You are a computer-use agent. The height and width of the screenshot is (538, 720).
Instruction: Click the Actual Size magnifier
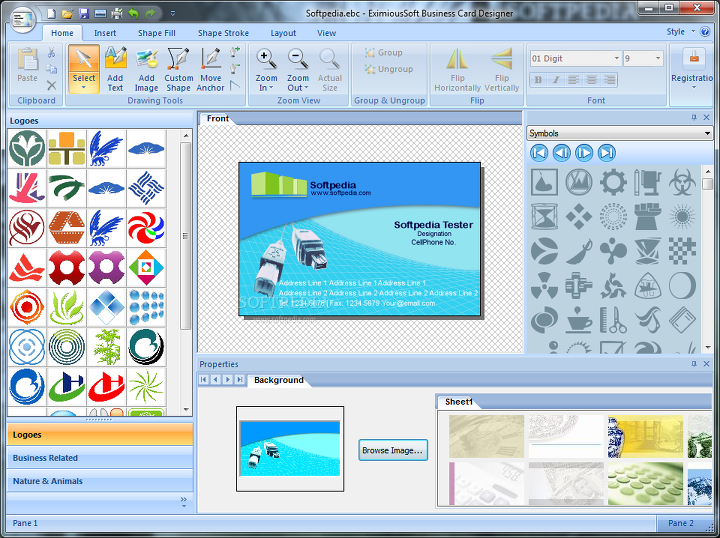click(329, 69)
